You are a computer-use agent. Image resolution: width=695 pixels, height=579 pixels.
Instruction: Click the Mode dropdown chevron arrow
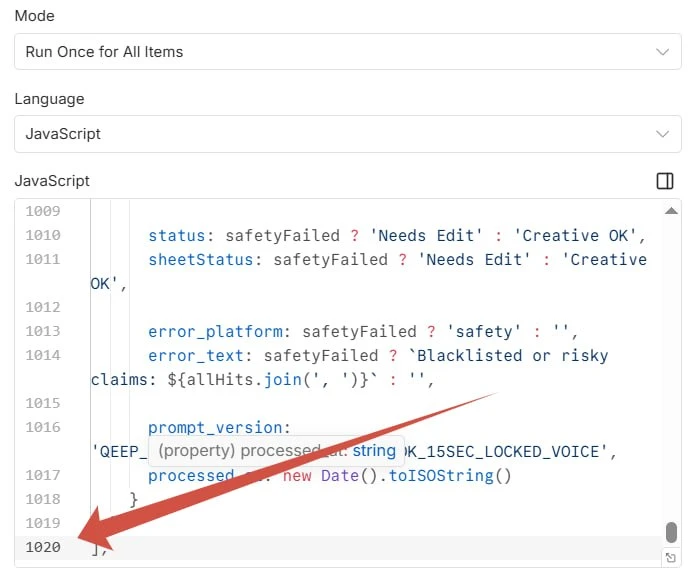tap(662, 52)
